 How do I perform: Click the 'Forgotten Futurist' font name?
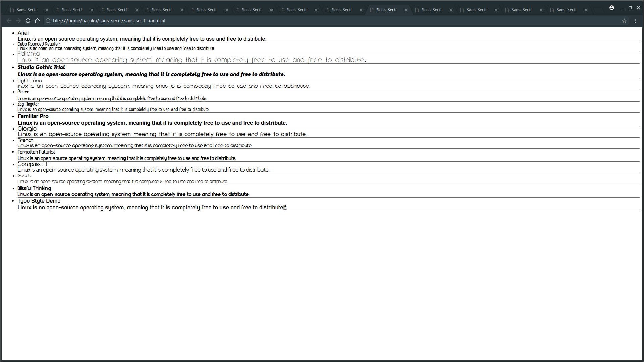click(x=36, y=152)
